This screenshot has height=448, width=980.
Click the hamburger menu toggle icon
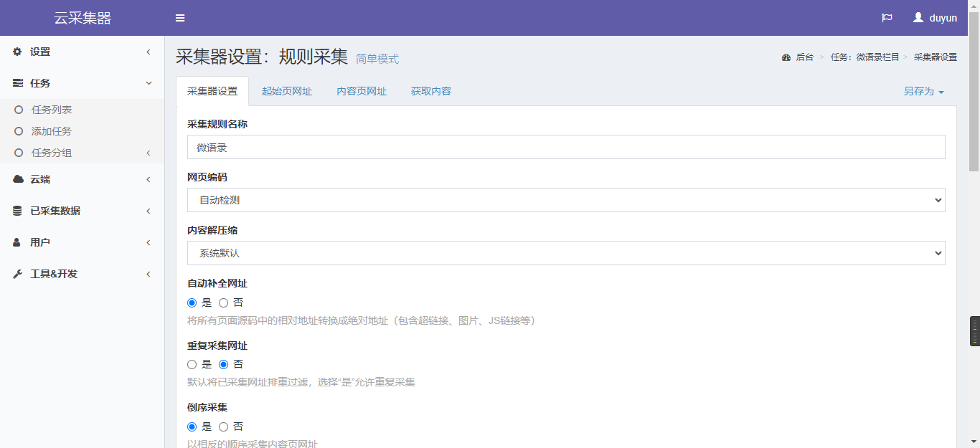[180, 18]
